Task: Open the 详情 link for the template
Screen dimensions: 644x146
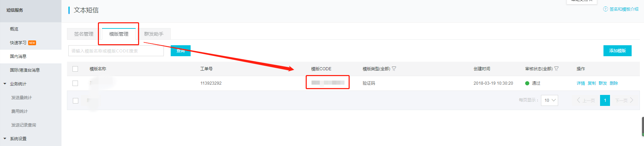Action: (x=581, y=83)
